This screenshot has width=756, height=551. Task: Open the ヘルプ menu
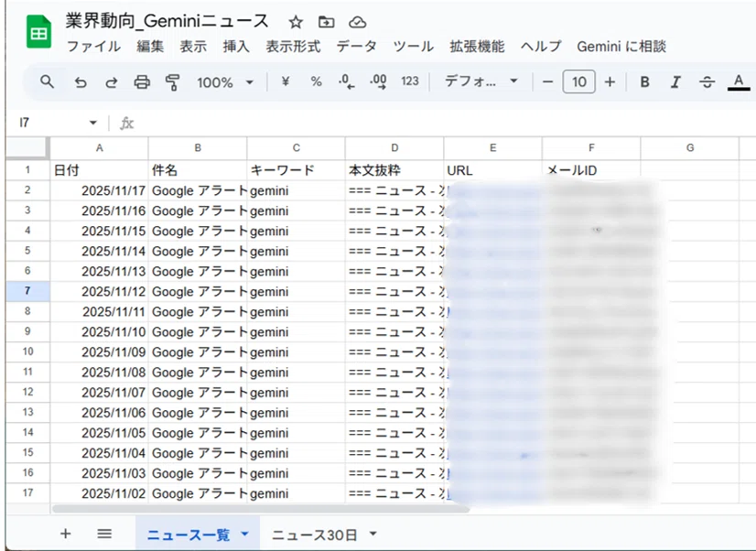(541, 47)
